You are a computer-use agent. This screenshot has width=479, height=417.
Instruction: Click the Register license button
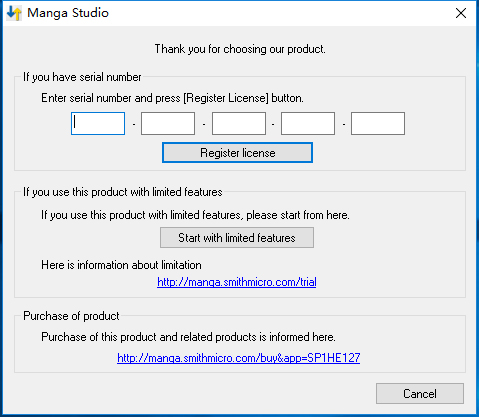[237, 153]
